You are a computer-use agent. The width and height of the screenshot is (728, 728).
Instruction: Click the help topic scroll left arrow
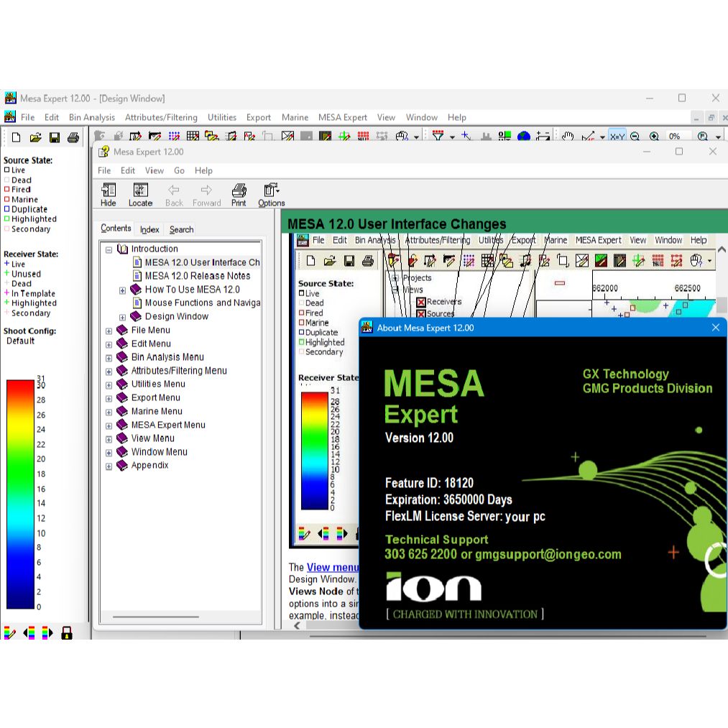click(x=297, y=625)
